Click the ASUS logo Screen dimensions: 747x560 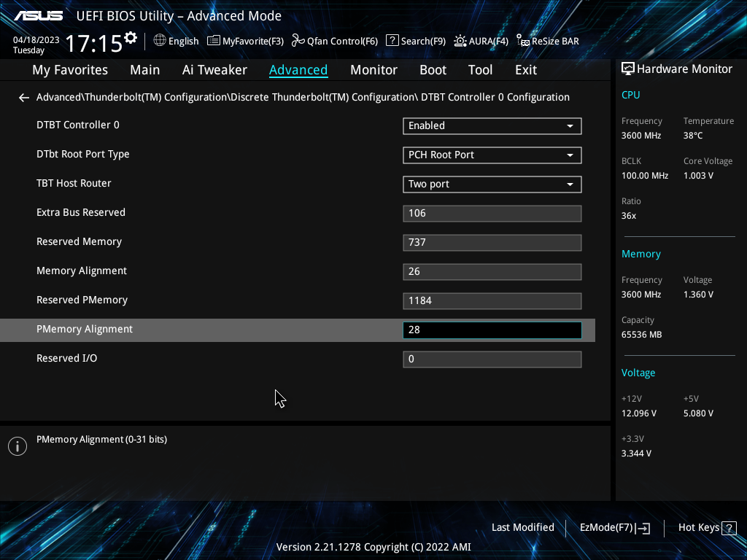coord(39,16)
